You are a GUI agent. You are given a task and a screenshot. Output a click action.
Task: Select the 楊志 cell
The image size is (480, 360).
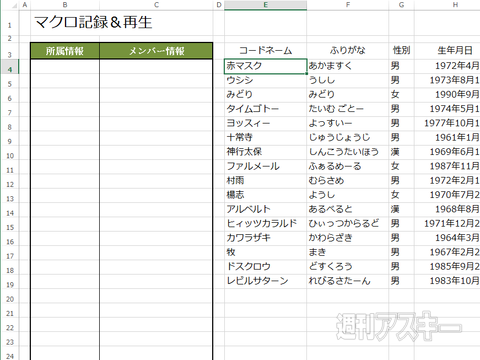pos(265,195)
